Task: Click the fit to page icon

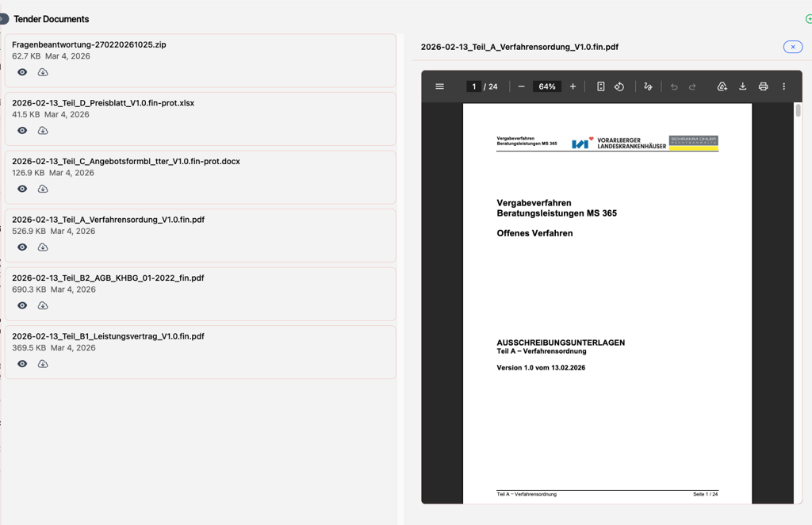Action: tap(600, 86)
